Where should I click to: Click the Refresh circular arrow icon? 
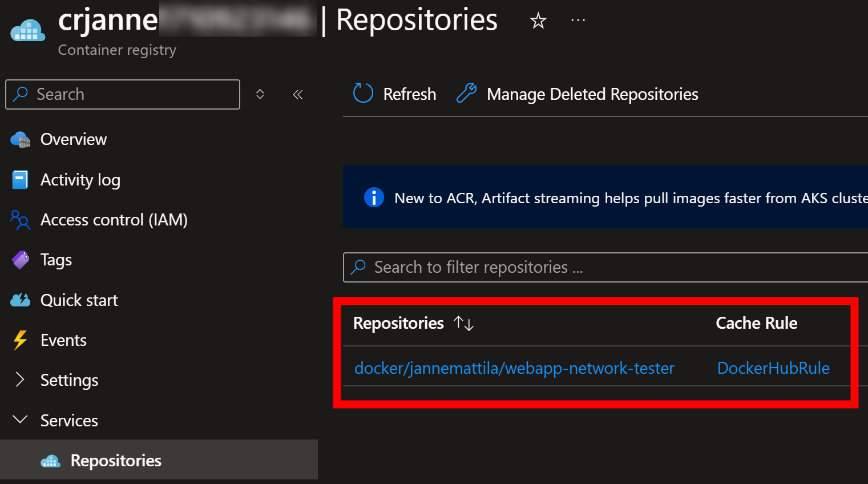click(363, 93)
